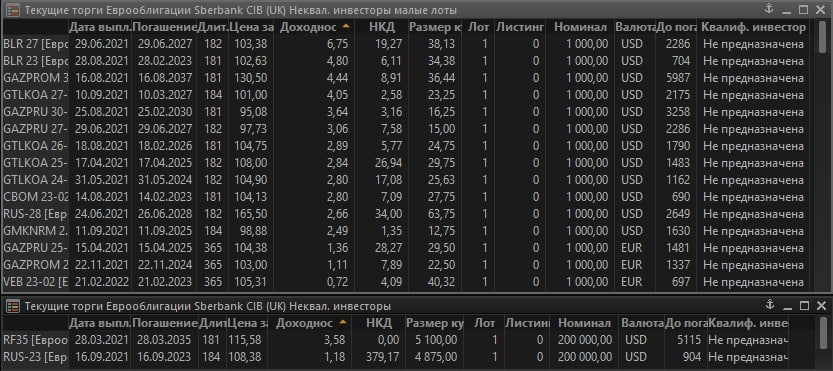Image resolution: width=833 pixels, height=371 pixels.
Task: Click НКД value 26,94 in GTLKOA 25- row
Action: (x=389, y=163)
